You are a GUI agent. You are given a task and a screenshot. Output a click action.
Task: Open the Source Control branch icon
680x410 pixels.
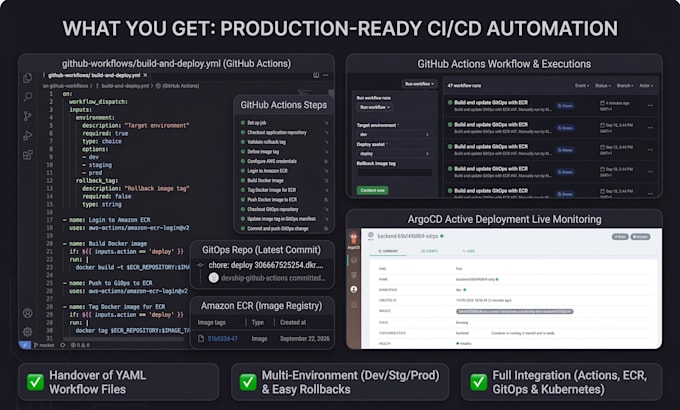click(x=28, y=116)
